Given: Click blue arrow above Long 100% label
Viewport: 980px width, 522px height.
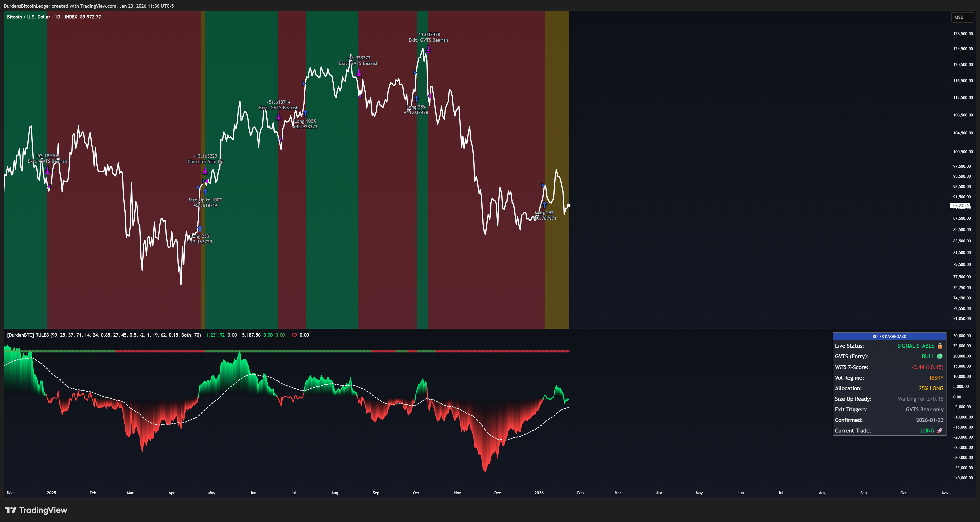Looking at the screenshot, I should (305, 113).
